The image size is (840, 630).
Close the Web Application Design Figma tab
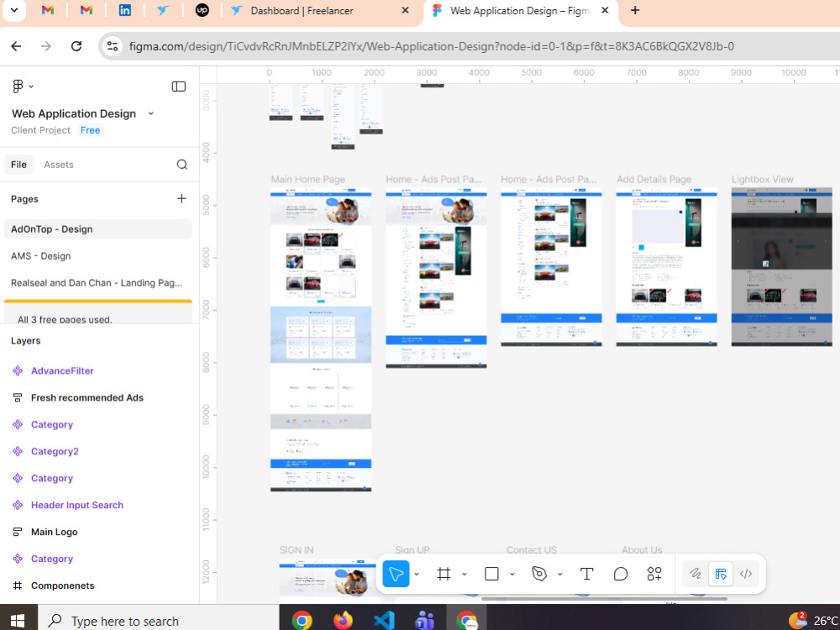coord(605,10)
